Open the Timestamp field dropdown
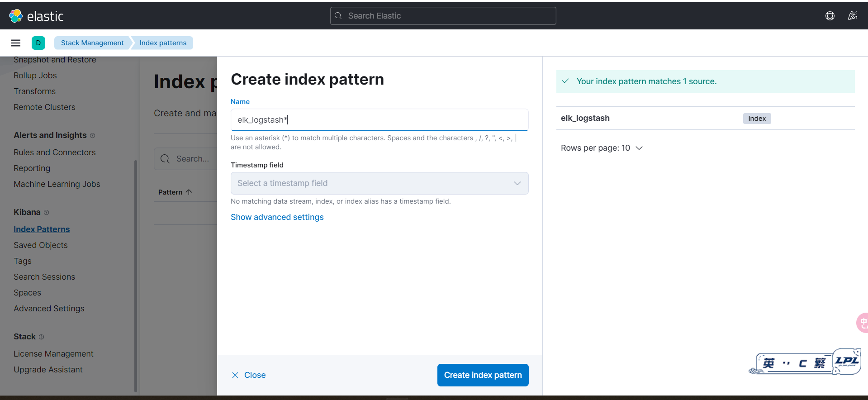Viewport: 868px width, 400px height. (379, 183)
